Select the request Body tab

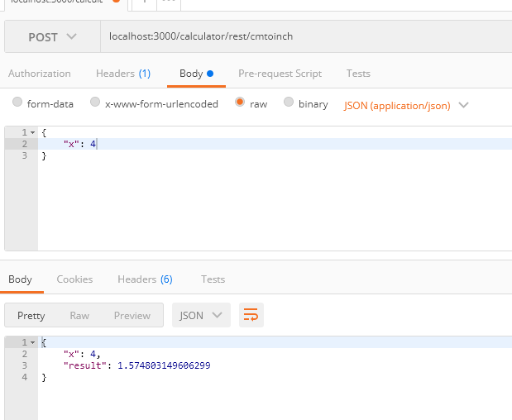tap(196, 74)
